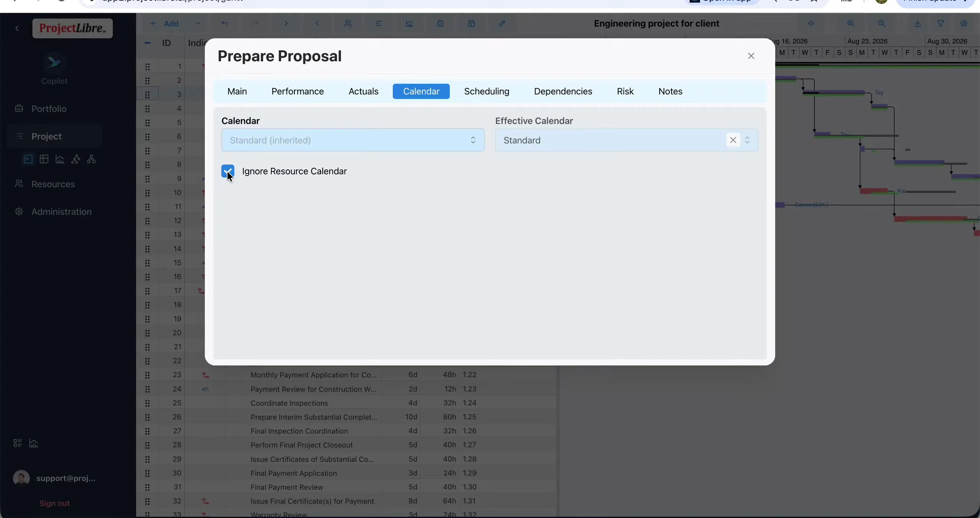Expand the Add dropdown arrow

pyautogui.click(x=198, y=23)
